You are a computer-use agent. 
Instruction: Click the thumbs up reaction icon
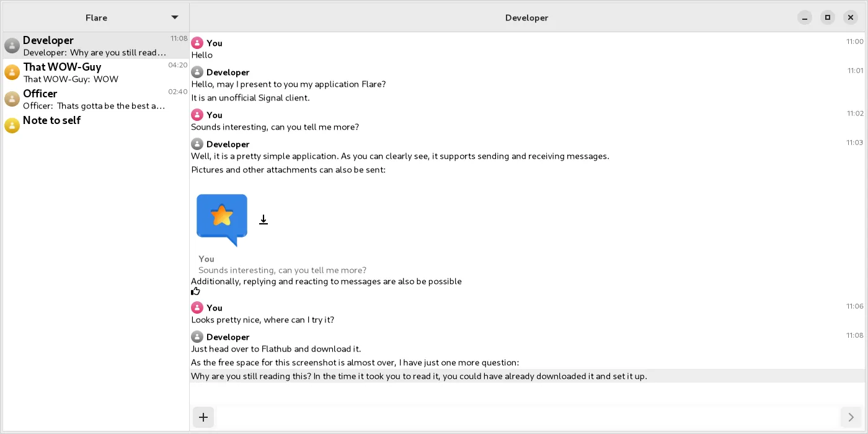196,291
